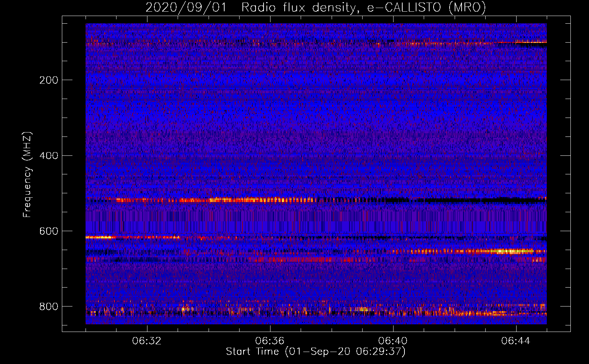Click the 600 frequency tick label
The height and width of the screenshot is (364, 589).
click(49, 232)
